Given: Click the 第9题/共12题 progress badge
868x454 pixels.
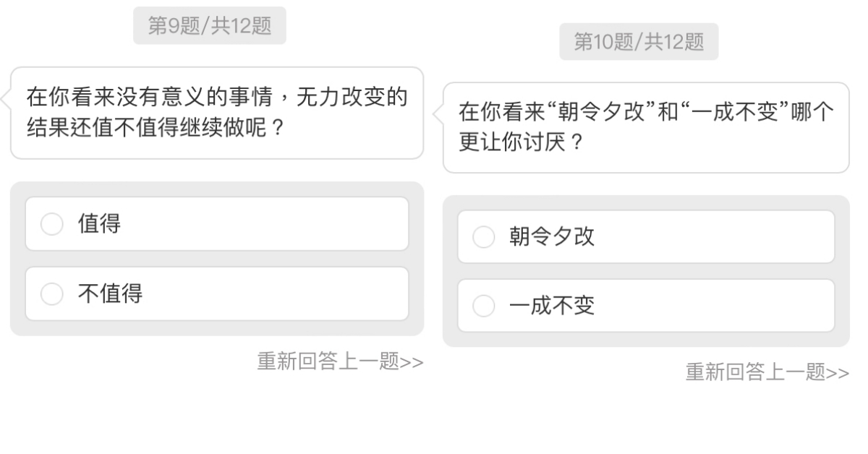Looking at the screenshot, I should click(x=210, y=26).
